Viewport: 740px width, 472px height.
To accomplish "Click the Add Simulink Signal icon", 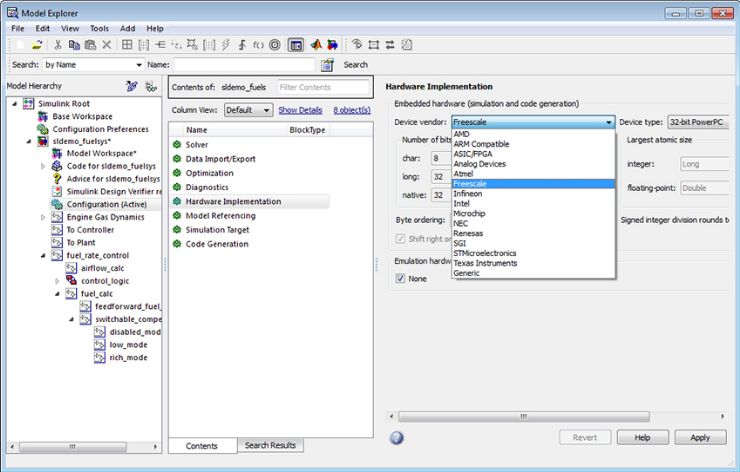I will 160,45.
